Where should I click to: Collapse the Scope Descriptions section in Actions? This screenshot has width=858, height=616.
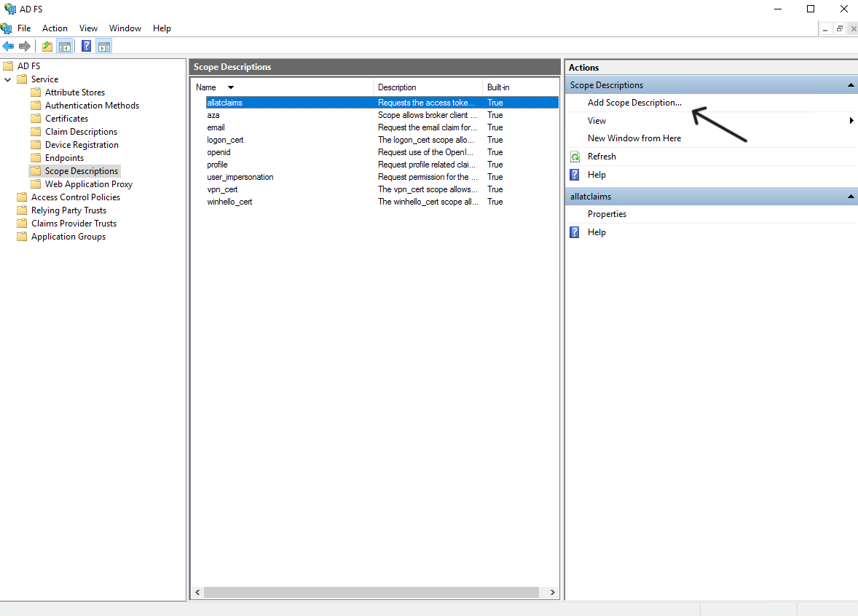click(850, 85)
